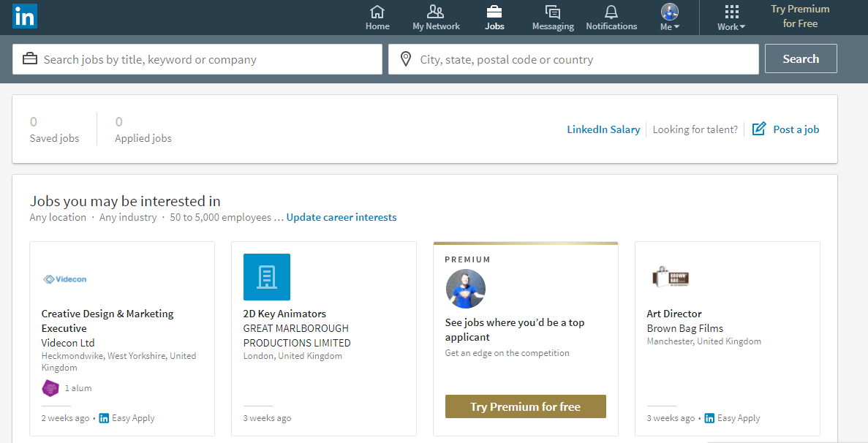Click Manchester, United Kingdom location text
The image size is (868, 443).
pos(703,341)
